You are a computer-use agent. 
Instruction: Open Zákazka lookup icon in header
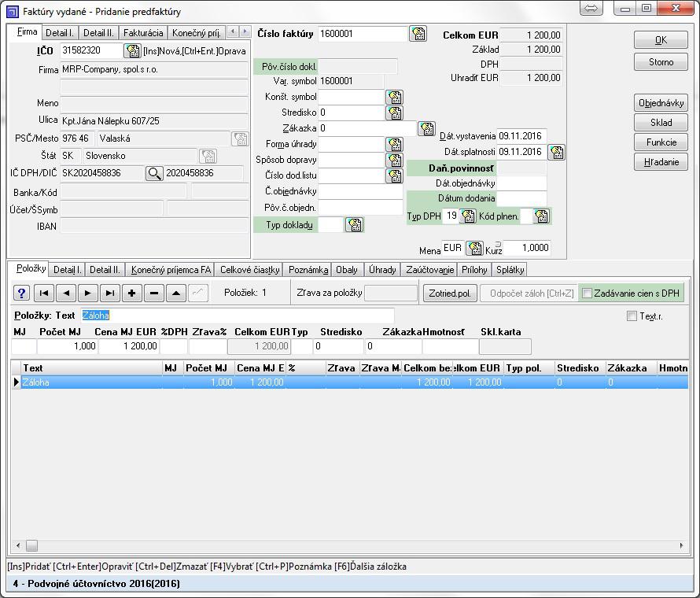click(427, 128)
